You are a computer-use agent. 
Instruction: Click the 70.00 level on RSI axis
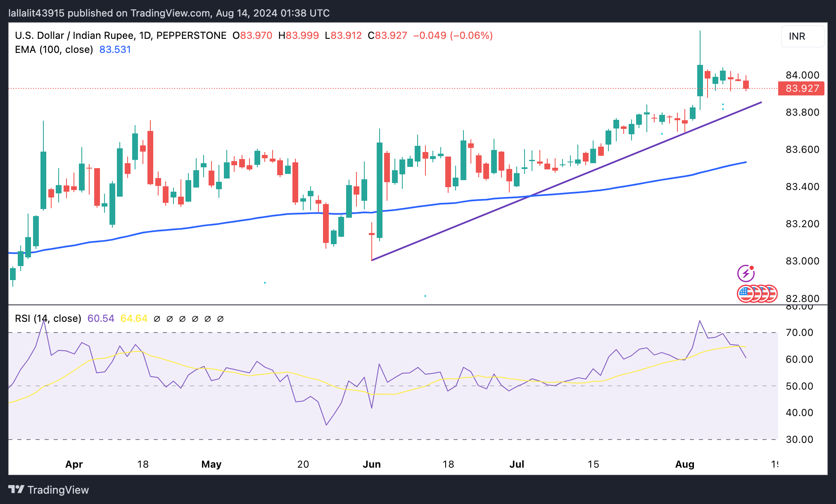tap(799, 333)
